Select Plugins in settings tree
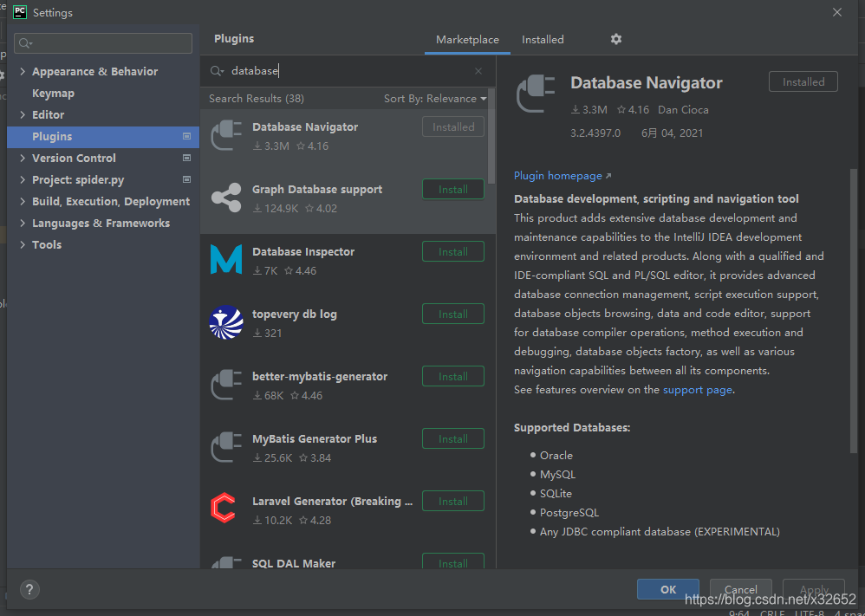 coord(103,136)
